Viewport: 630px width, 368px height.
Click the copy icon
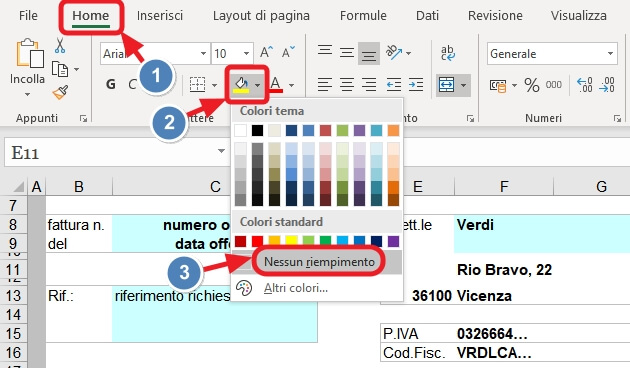pos(60,69)
